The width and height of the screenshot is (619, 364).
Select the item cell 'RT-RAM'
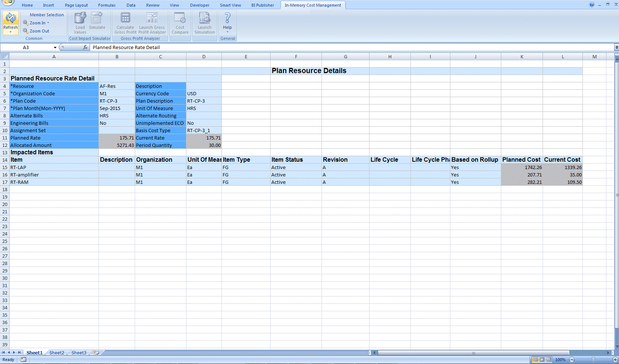[x=54, y=182]
